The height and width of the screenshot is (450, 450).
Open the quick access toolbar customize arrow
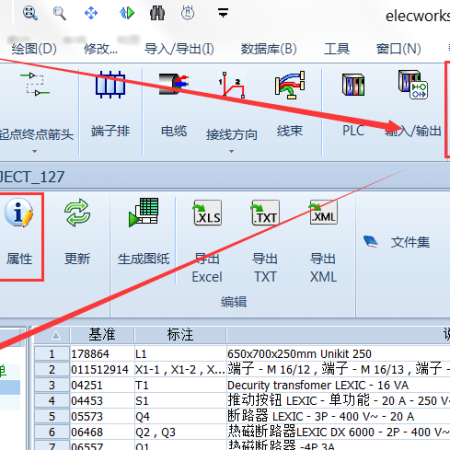(223, 13)
